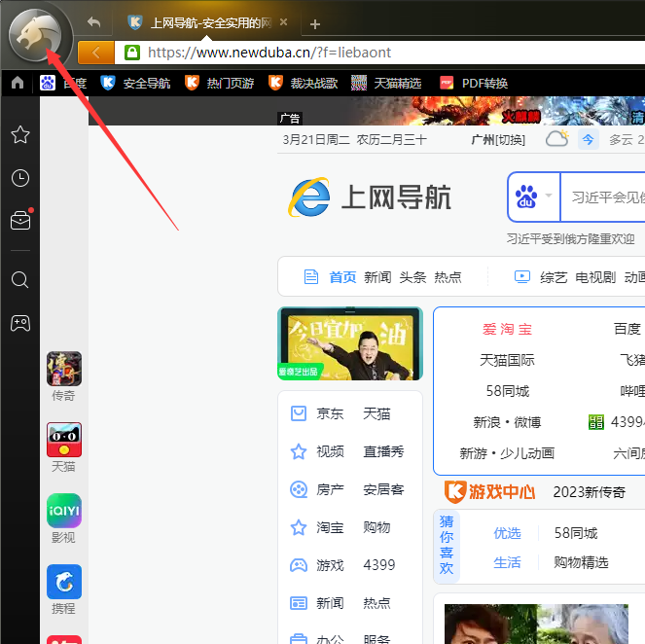This screenshot has width=645, height=644.
Task: Select 综艺 tab
Action: click(x=554, y=277)
